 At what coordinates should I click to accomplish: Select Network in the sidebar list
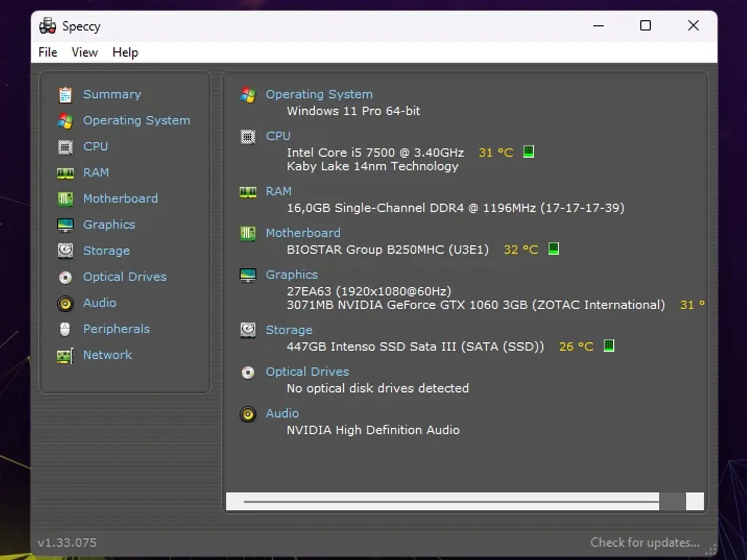[107, 355]
